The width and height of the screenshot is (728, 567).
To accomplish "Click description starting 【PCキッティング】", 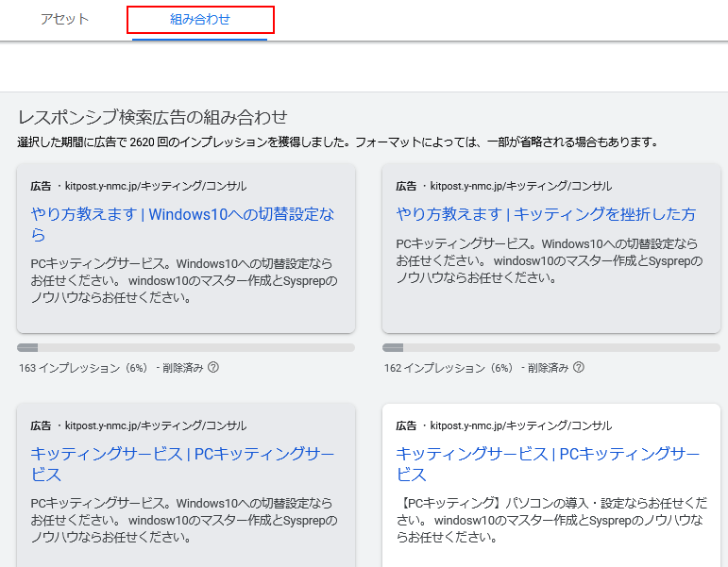I will [551, 520].
